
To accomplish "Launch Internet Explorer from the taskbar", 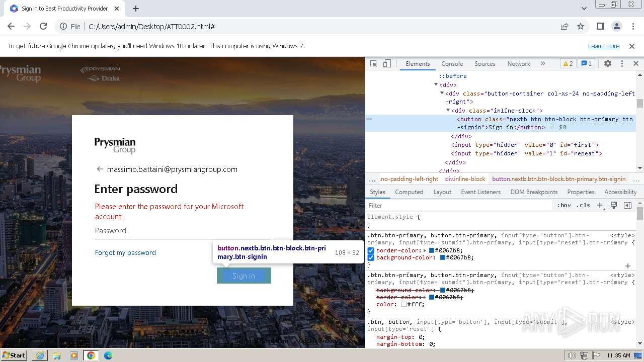I will (40, 355).
